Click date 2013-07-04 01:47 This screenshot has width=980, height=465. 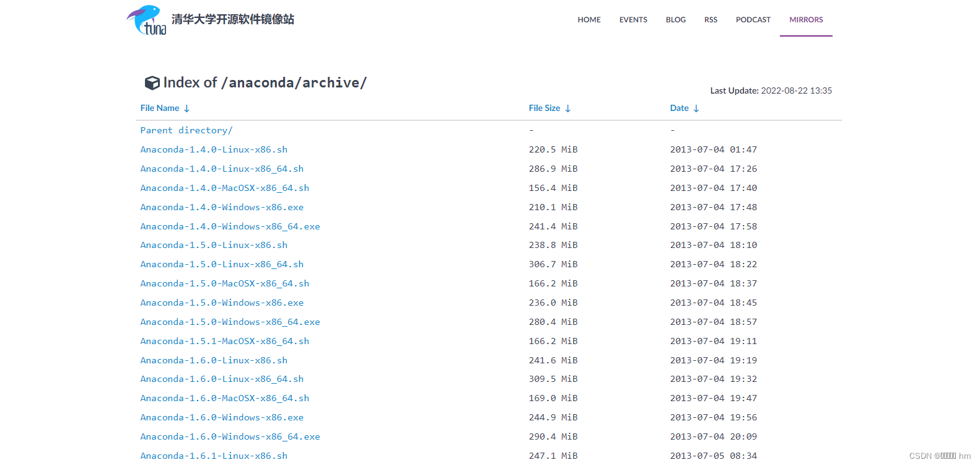pyautogui.click(x=714, y=149)
